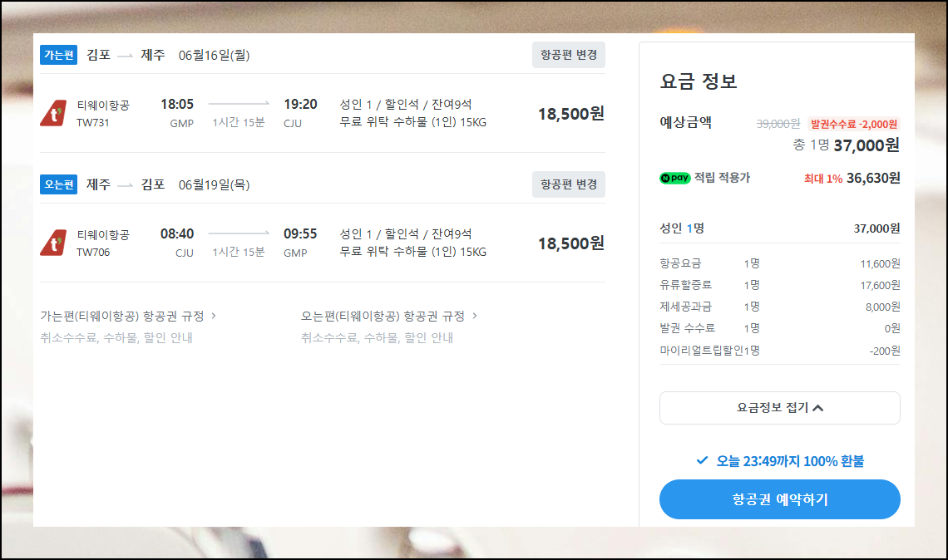
Task: Click TW731 baggage info 무료 위탁 수하물 15KG
Action: 413,122
